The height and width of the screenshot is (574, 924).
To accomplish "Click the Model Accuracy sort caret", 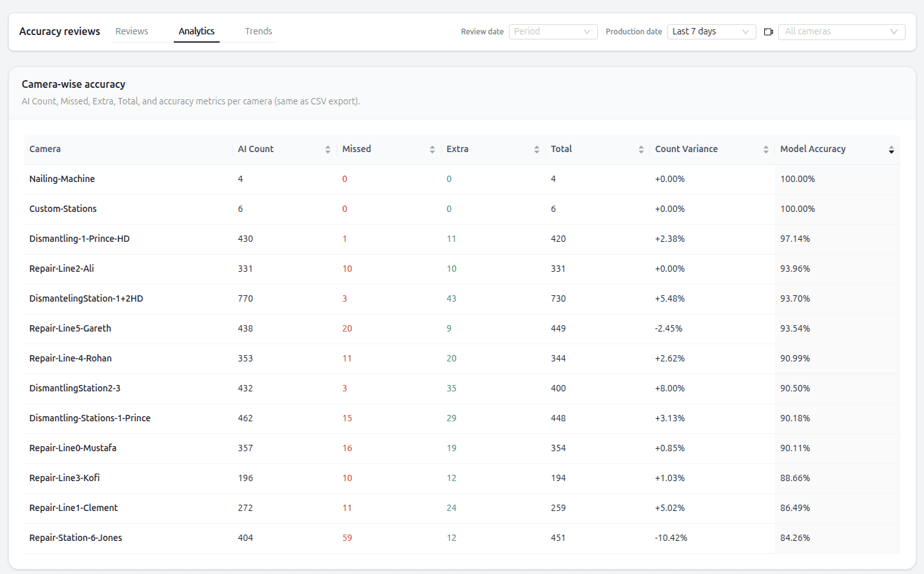I will (891, 149).
